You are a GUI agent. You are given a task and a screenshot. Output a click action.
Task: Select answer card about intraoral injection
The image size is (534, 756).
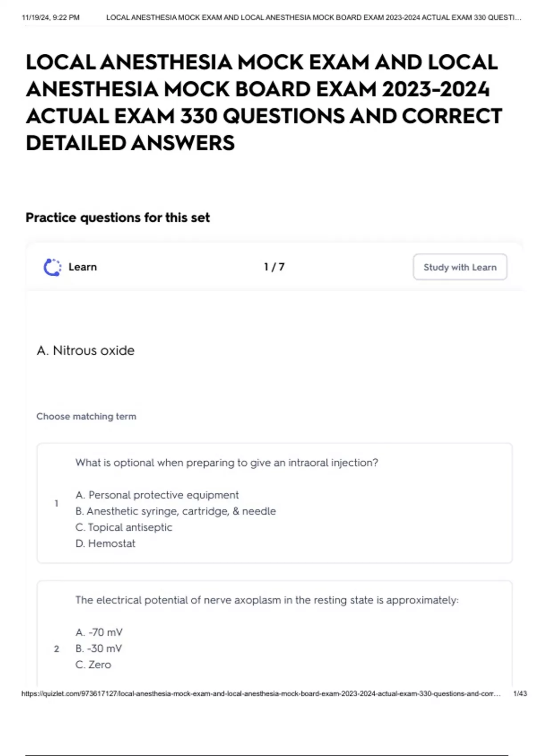274,503
